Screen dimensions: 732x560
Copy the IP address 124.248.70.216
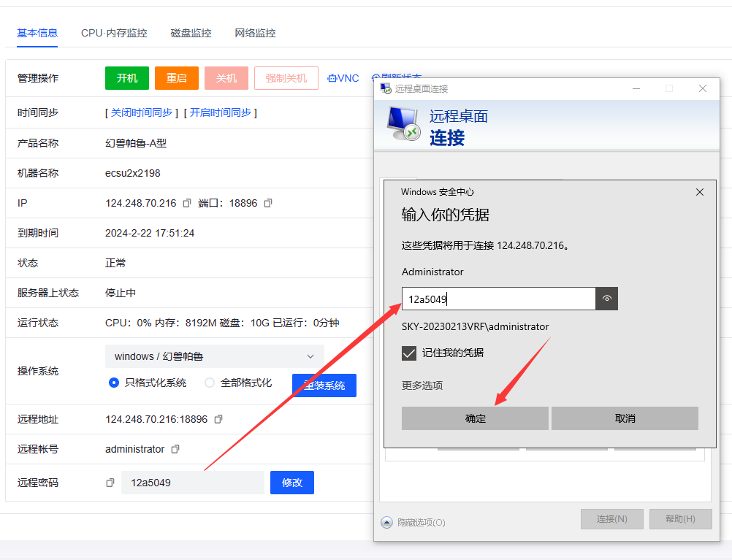click(x=187, y=203)
